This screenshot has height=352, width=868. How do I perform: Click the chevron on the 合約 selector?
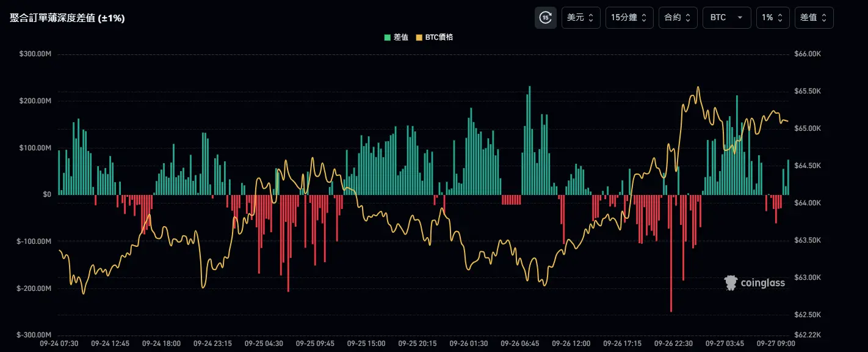point(689,18)
